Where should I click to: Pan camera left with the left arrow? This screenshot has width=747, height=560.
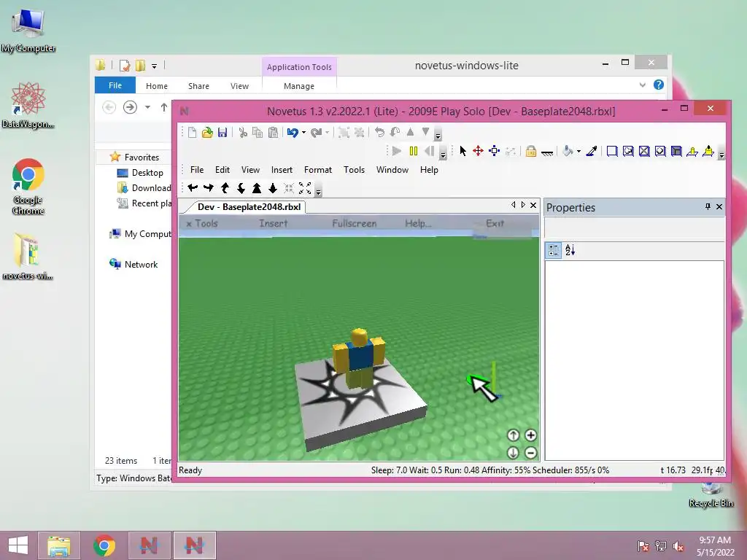193,188
